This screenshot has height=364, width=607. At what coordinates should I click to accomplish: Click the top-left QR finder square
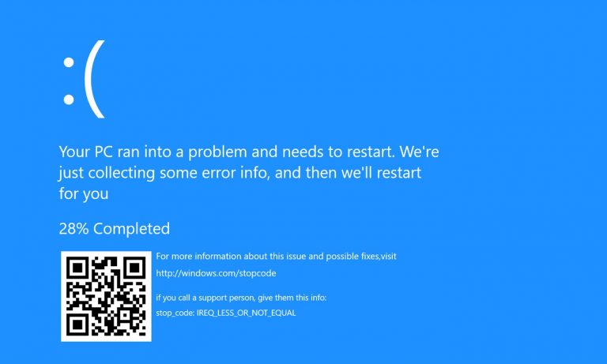pyautogui.click(x=77, y=268)
